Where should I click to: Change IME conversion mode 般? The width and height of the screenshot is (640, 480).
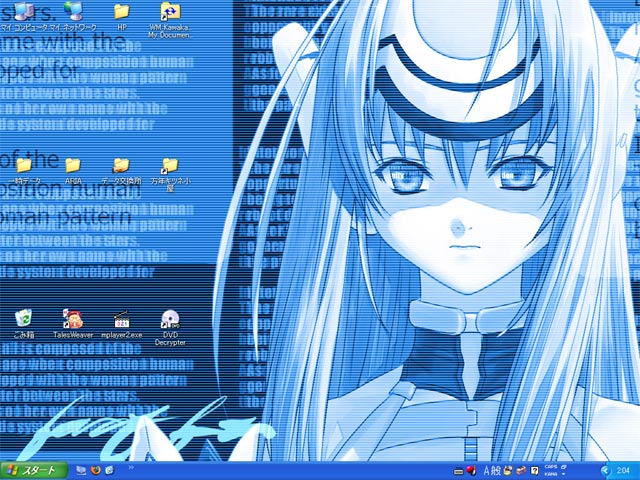[496, 471]
